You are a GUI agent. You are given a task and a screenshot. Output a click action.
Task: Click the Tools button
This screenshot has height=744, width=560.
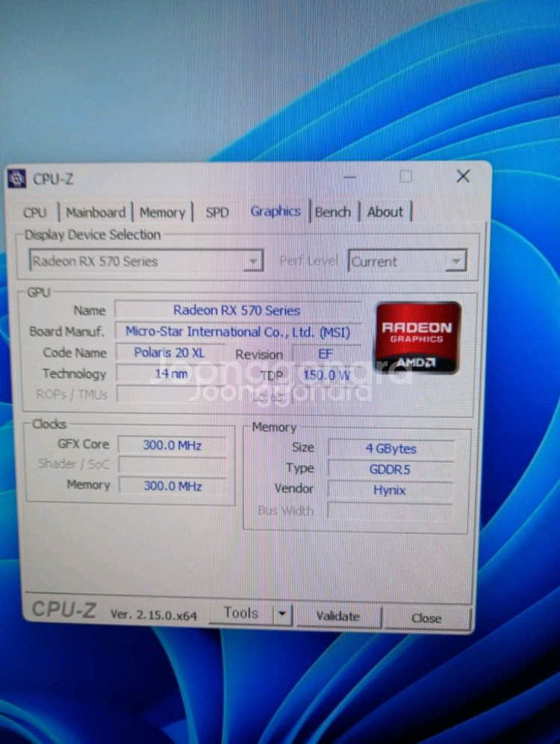tap(241, 613)
